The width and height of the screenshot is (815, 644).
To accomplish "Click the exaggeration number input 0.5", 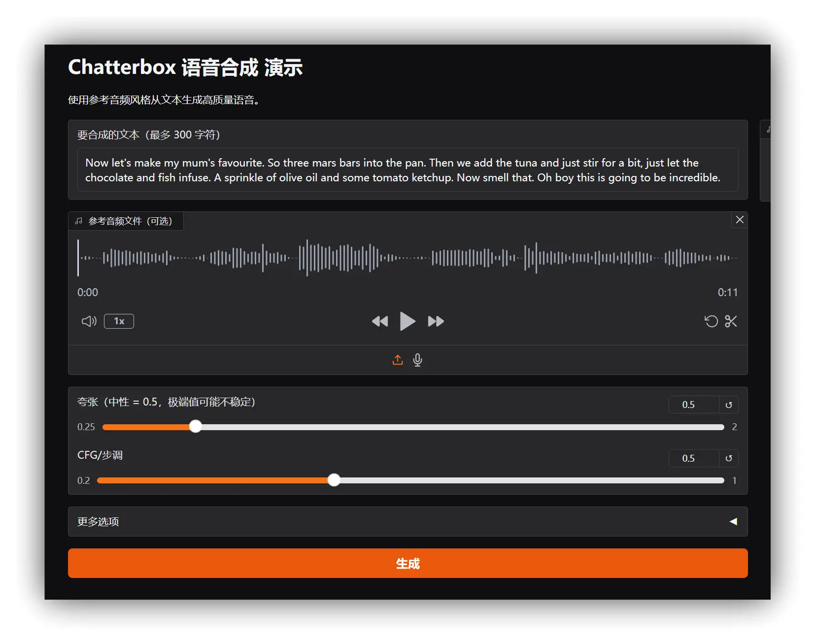I will point(694,405).
